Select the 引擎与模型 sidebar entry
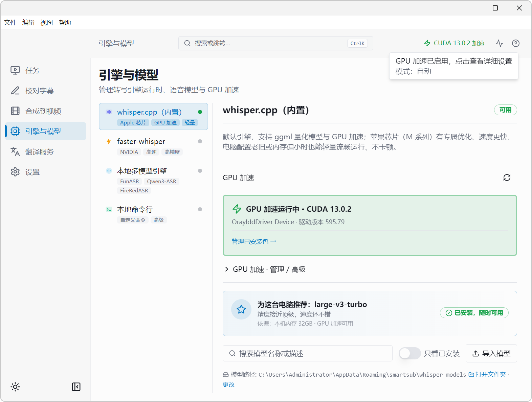 point(46,131)
